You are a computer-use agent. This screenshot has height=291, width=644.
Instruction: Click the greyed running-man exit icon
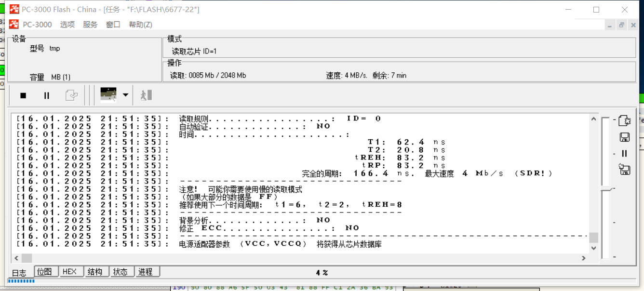pyautogui.click(x=146, y=95)
